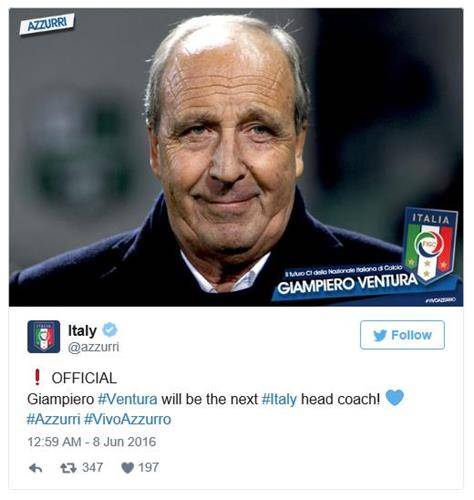Click the 197 likes count
474x500 pixels.
pyautogui.click(x=149, y=467)
